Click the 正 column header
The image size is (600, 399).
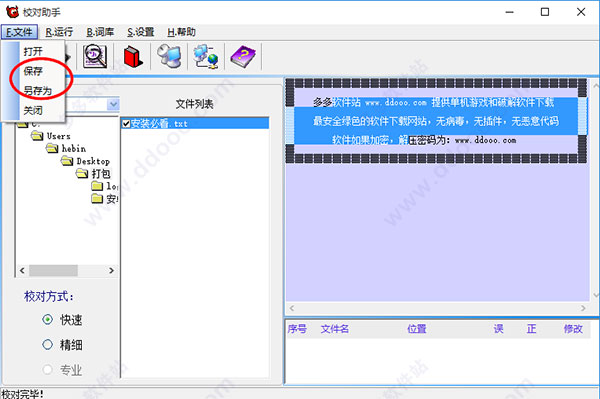point(532,329)
